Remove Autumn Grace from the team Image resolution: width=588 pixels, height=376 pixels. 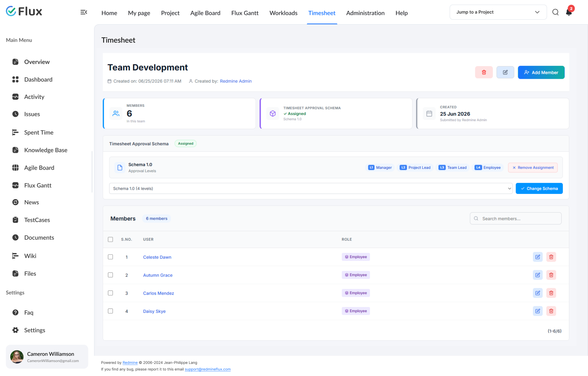[x=551, y=275]
